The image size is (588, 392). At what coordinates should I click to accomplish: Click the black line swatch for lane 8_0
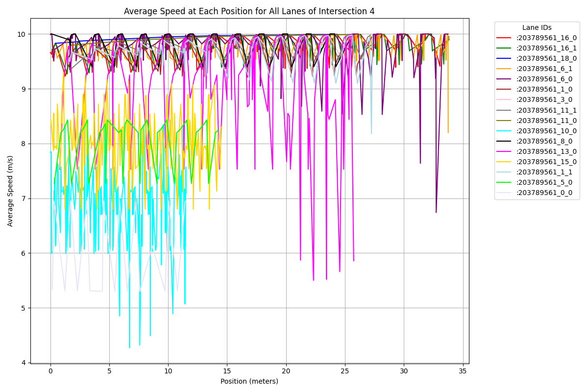pyautogui.click(x=504, y=141)
